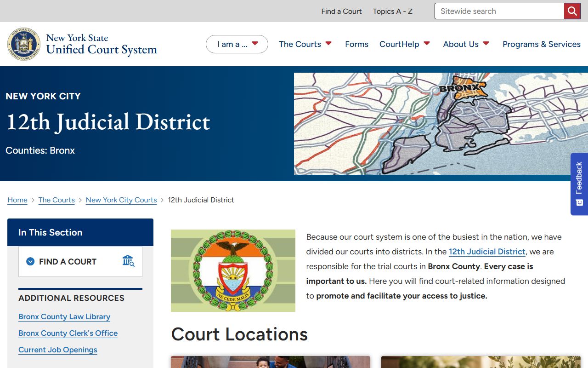
Task: Click the '12th Judicial District' banner title
Action: click(108, 122)
